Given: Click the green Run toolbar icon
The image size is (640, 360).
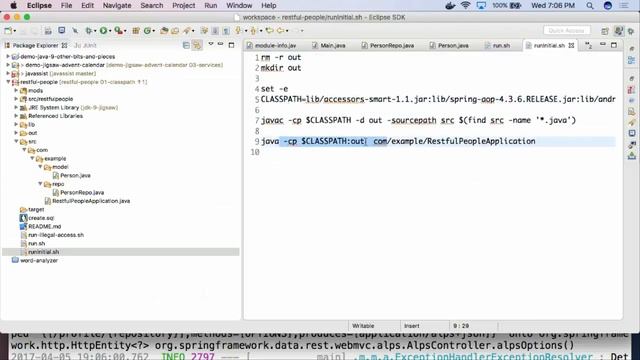Looking at the screenshot, I should pyautogui.click(x=103, y=30).
